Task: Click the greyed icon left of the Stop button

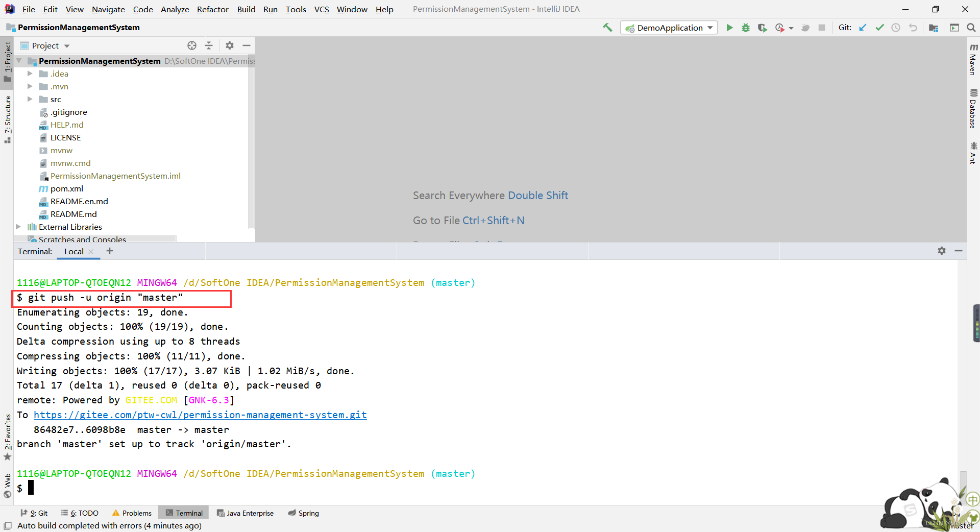Action: pyautogui.click(x=805, y=28)
